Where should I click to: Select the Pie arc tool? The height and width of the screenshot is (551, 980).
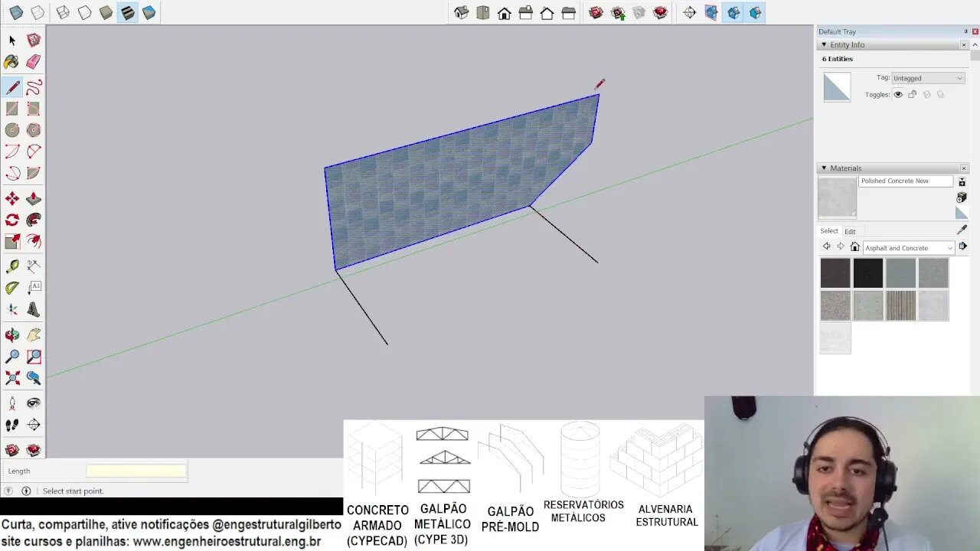pos(34,173)
